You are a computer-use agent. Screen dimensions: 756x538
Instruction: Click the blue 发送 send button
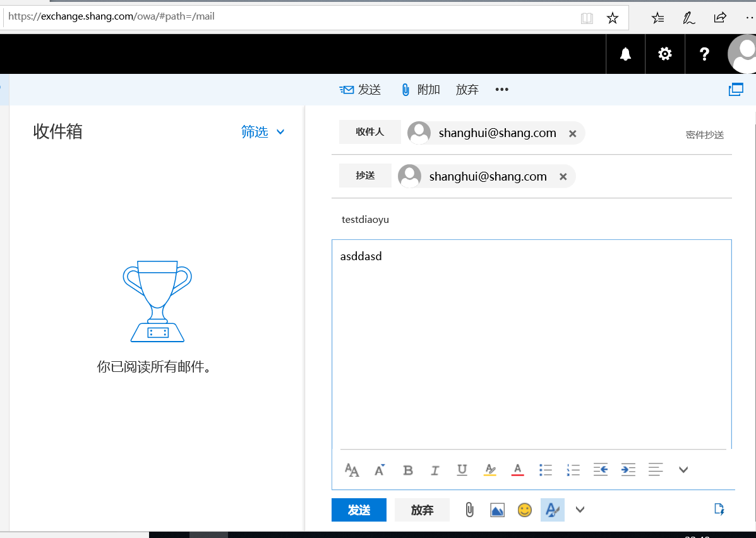[359, 510]
